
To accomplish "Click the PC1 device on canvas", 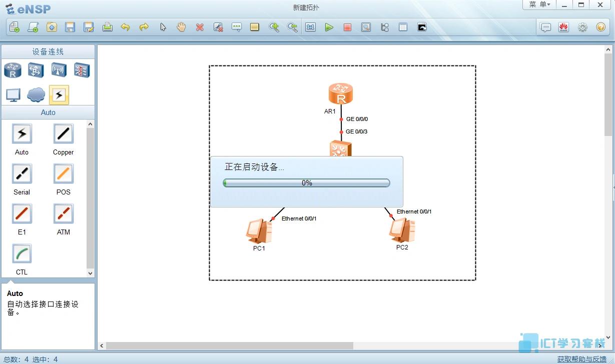I will [259, 230].
